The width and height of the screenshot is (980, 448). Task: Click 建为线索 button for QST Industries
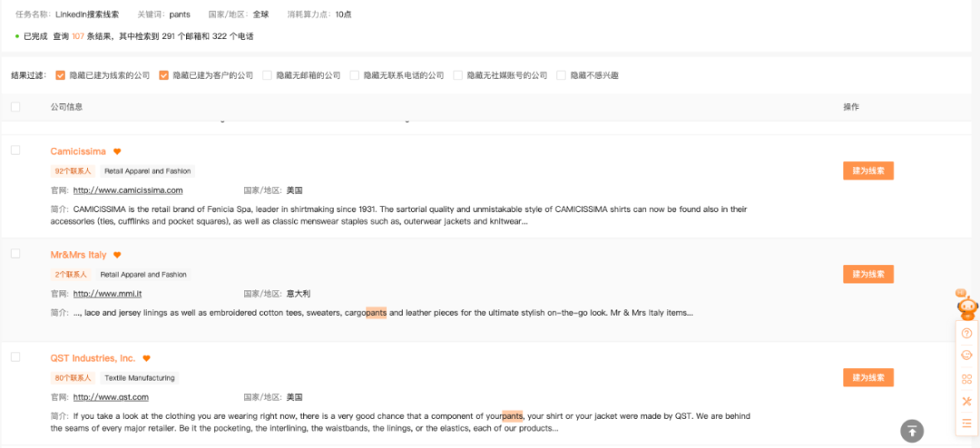point(868,377)
